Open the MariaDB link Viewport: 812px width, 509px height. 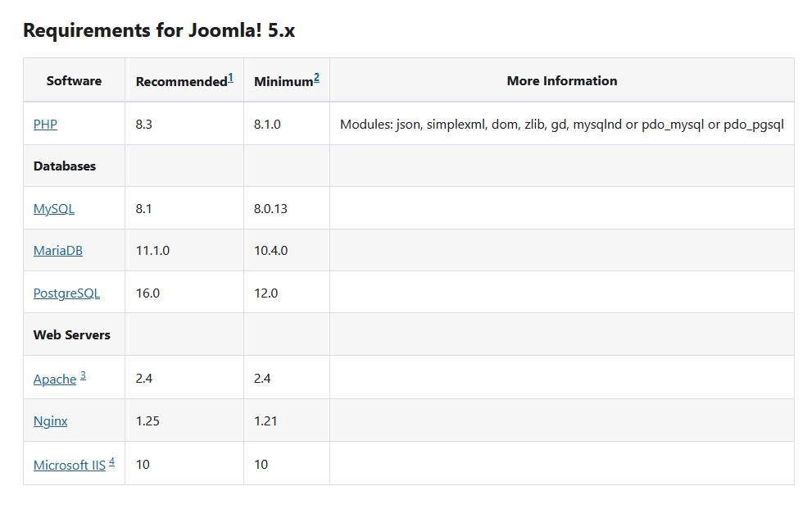58,250
